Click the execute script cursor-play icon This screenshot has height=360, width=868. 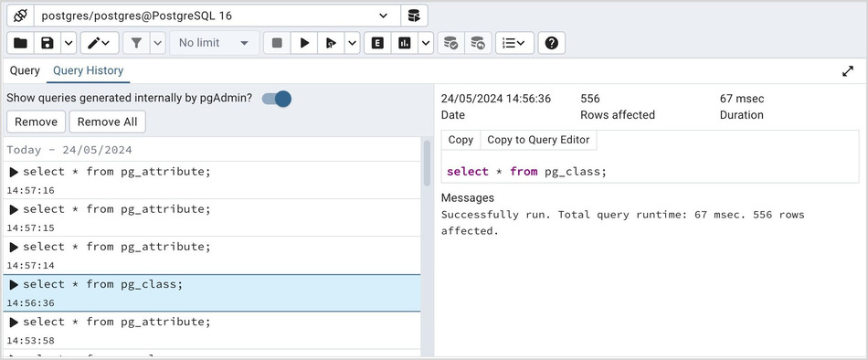click(x=331, y=43)
